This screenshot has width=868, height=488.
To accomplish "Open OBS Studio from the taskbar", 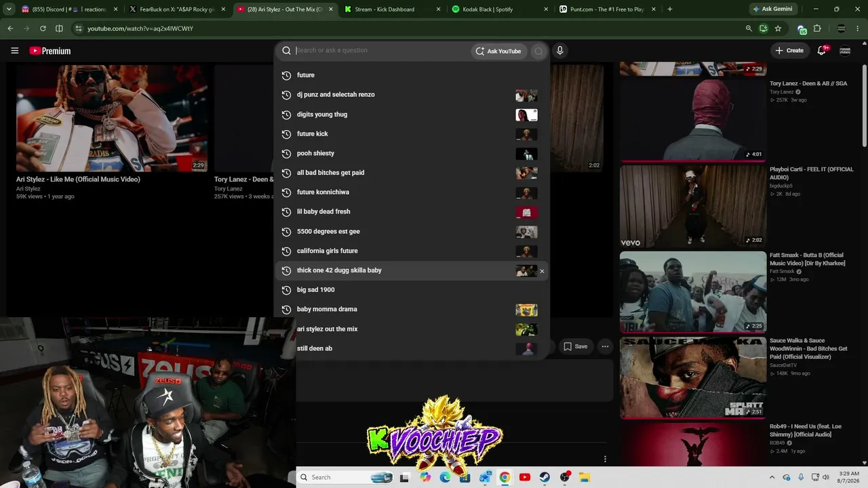I will click(x=565, y=477).
